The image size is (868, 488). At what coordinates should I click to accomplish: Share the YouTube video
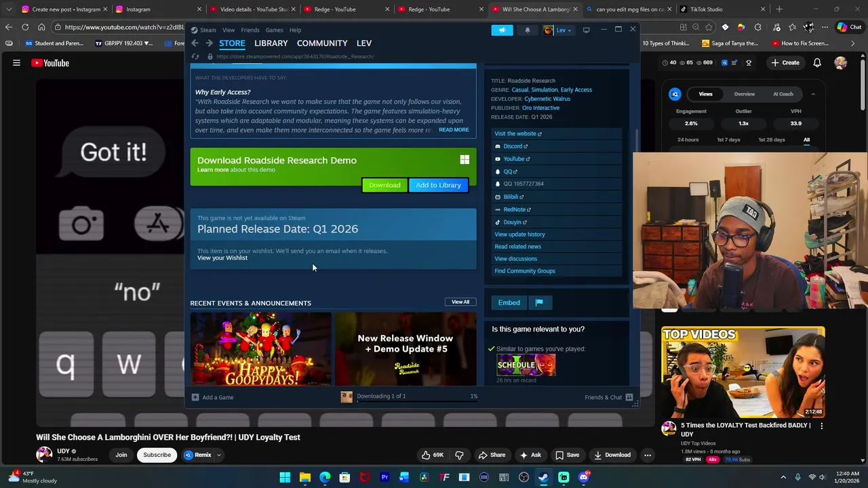[492, 455]
